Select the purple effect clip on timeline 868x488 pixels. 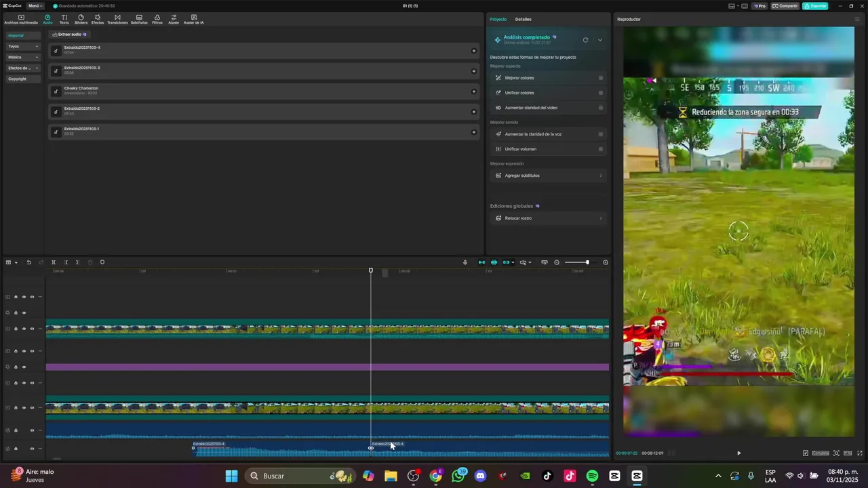[327, 367]
